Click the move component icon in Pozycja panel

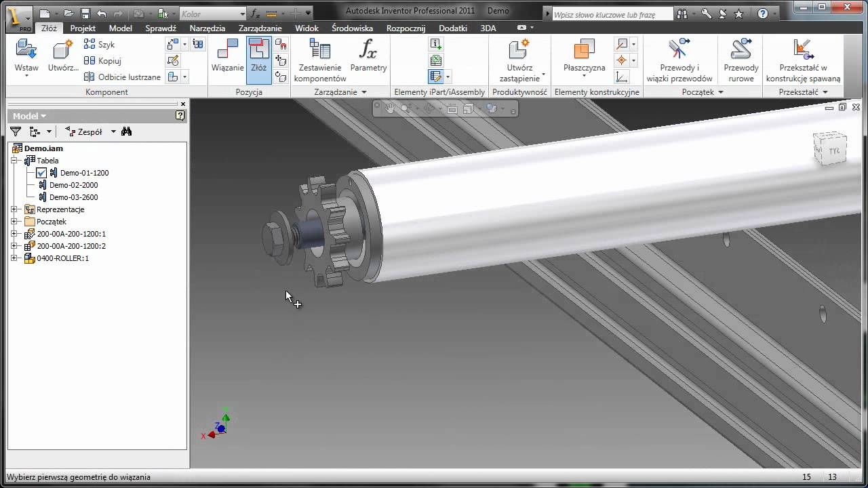(x=281, y=60)
